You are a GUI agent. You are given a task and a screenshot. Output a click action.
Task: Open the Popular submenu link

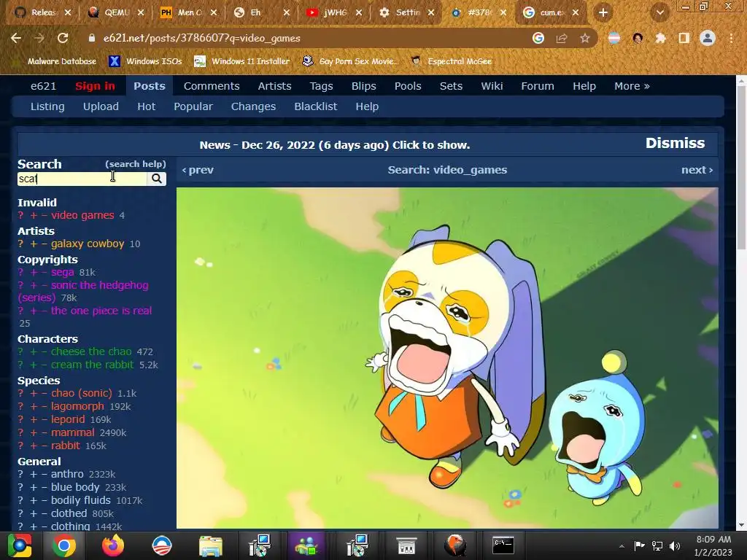pos(193,106)
